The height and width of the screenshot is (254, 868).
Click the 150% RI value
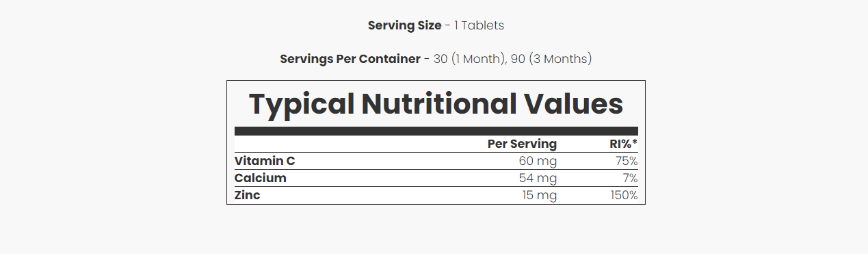coord(624,195)
